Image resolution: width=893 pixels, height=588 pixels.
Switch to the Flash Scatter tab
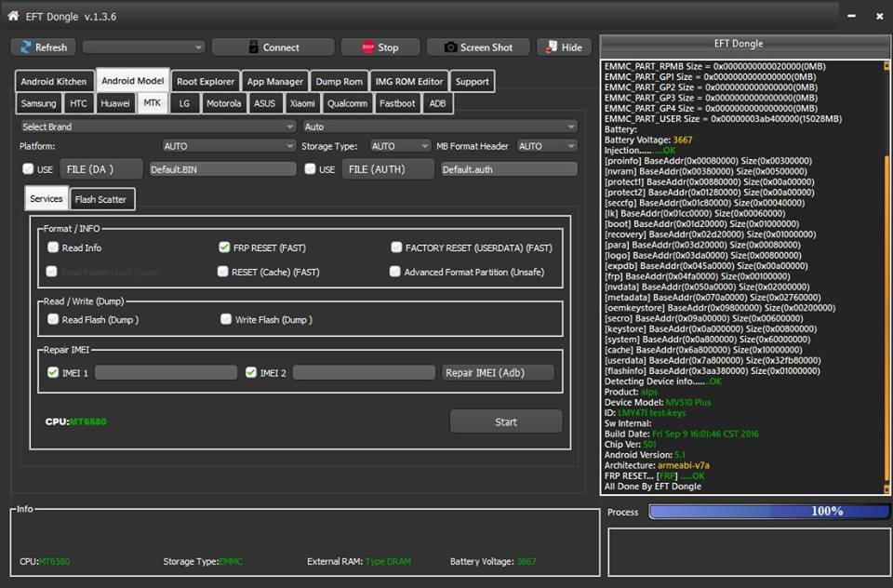[x=101, y=198]
